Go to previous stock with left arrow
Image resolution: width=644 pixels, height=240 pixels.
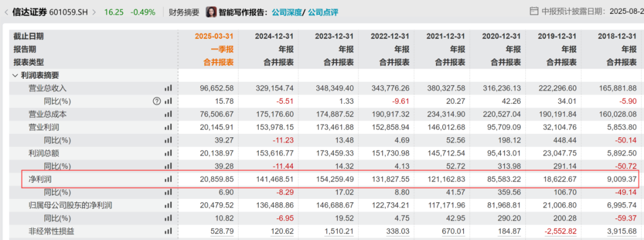[6, 13]
